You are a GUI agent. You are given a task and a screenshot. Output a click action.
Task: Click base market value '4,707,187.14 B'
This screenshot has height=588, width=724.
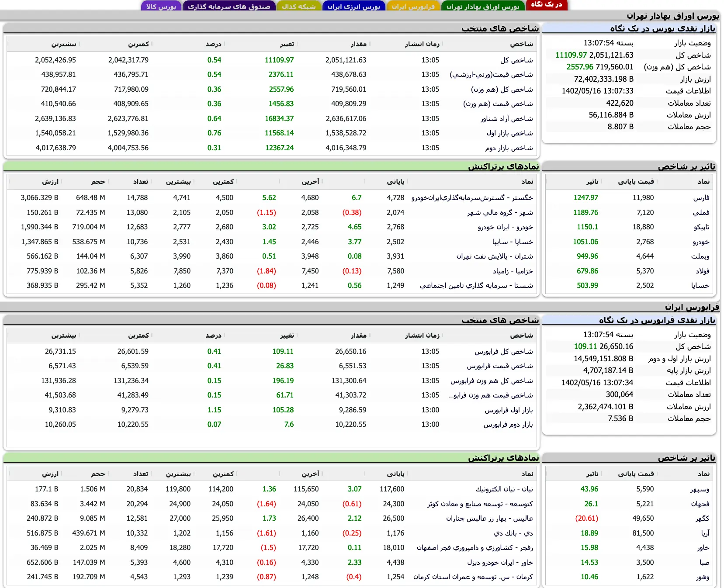(x=608, y=370)
